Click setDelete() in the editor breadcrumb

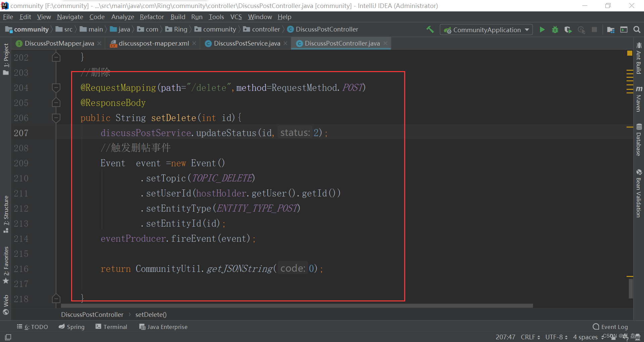[151, 315]
